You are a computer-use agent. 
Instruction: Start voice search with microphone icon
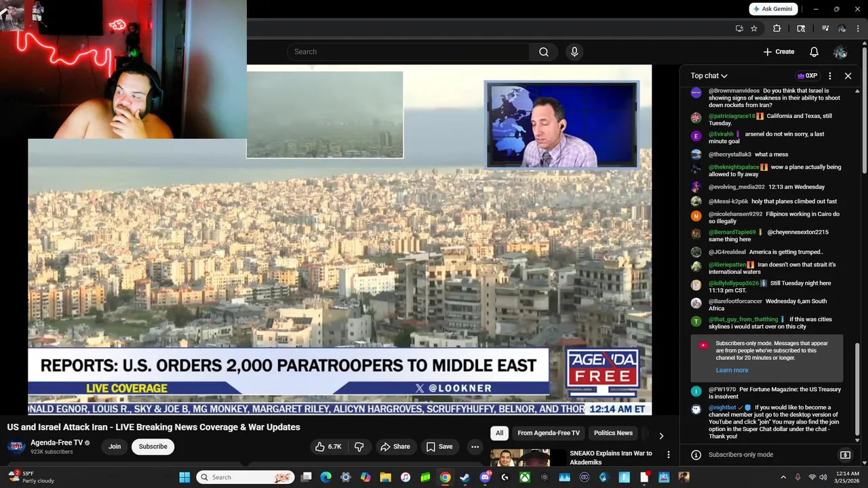[574, 52]
